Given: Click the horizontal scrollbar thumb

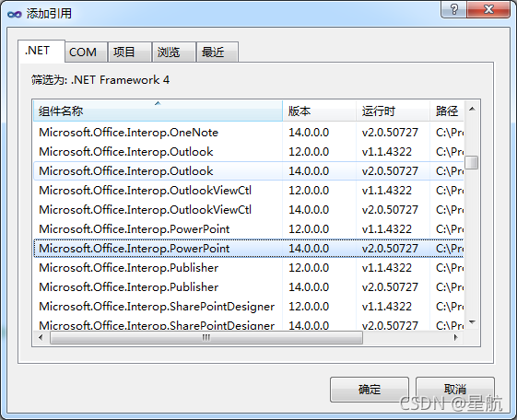Looking at the screenshot, I should 206,338.
